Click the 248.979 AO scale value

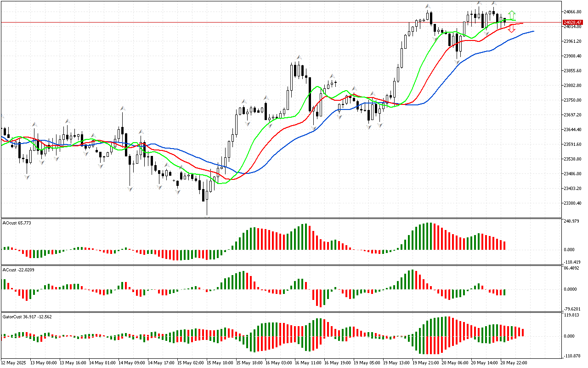pos(571,221)
